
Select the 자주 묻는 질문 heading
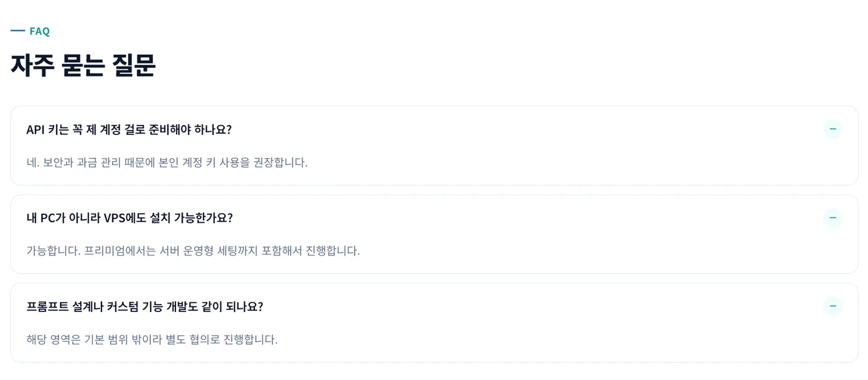tap(83, 66)
